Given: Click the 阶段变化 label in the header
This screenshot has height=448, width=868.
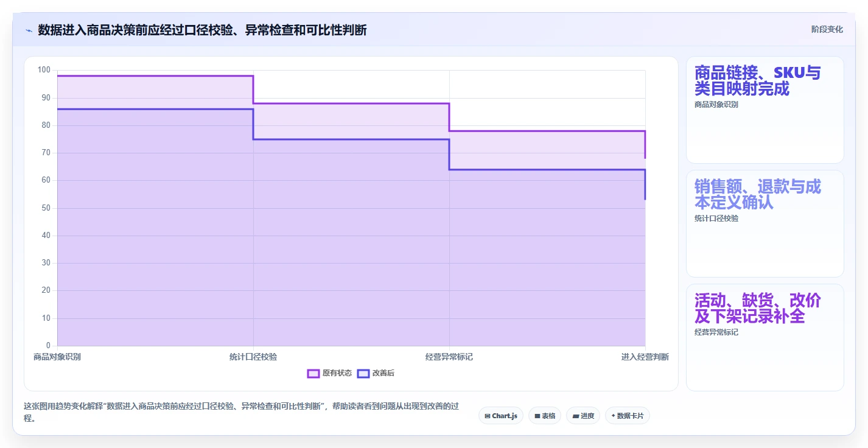Looking at the screenshot, I should [827, 29].
